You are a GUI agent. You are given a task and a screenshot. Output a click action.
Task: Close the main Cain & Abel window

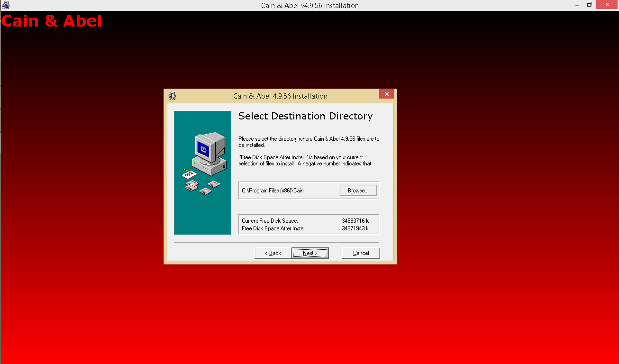pos(606,5)
